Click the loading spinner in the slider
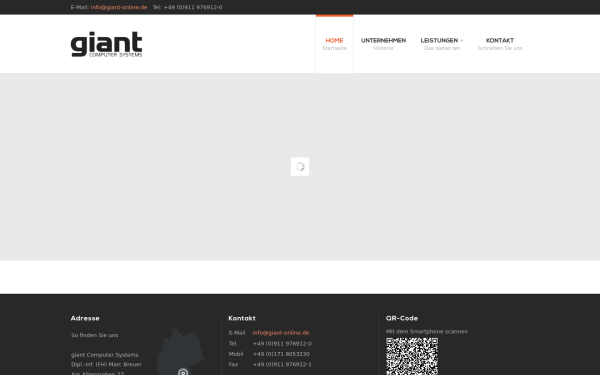This screenshot has width=600, height=375. click(x=300, y=167)
